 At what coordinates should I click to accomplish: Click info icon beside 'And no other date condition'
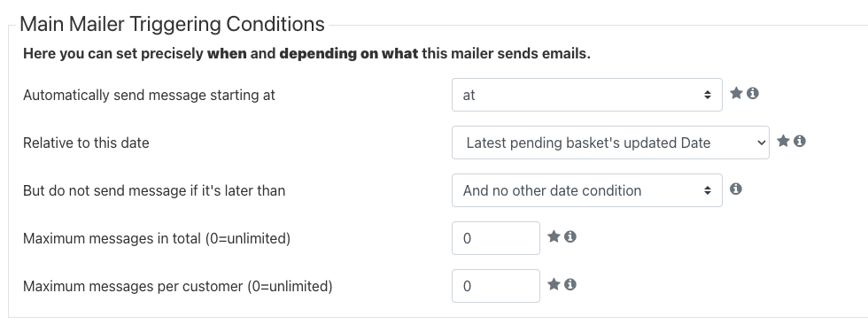[736, 189]
